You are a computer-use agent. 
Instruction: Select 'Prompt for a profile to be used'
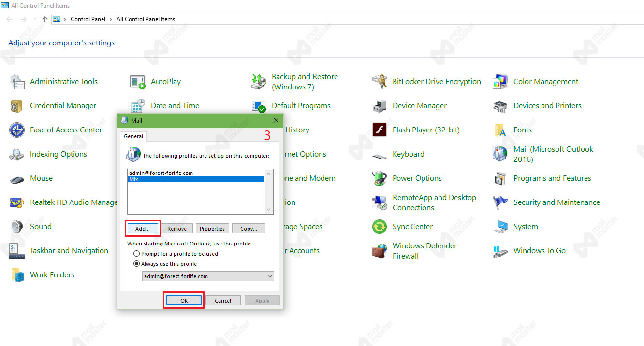click(137, 254)
